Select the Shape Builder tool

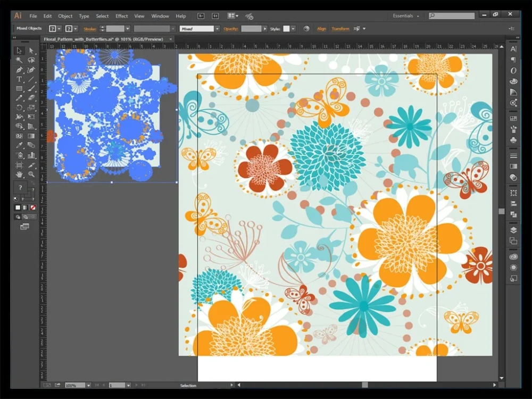point(19,127)
